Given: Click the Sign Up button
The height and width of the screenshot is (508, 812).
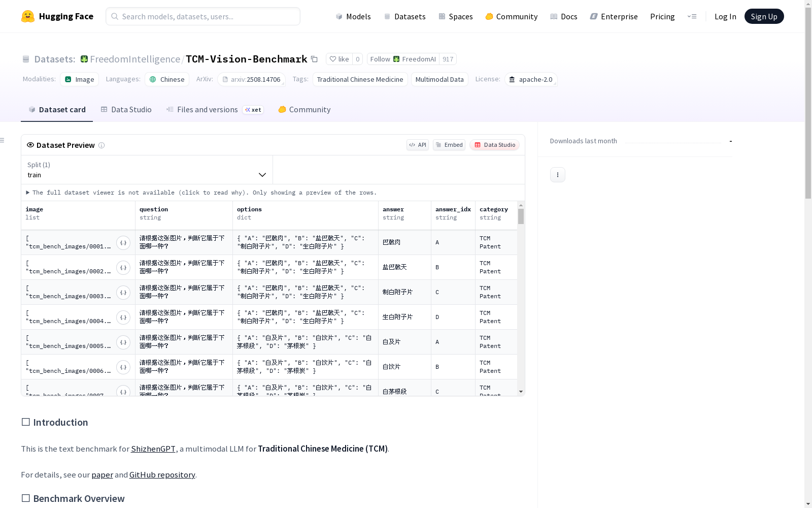Looking at the screenshot, I should tap(764, 16).
